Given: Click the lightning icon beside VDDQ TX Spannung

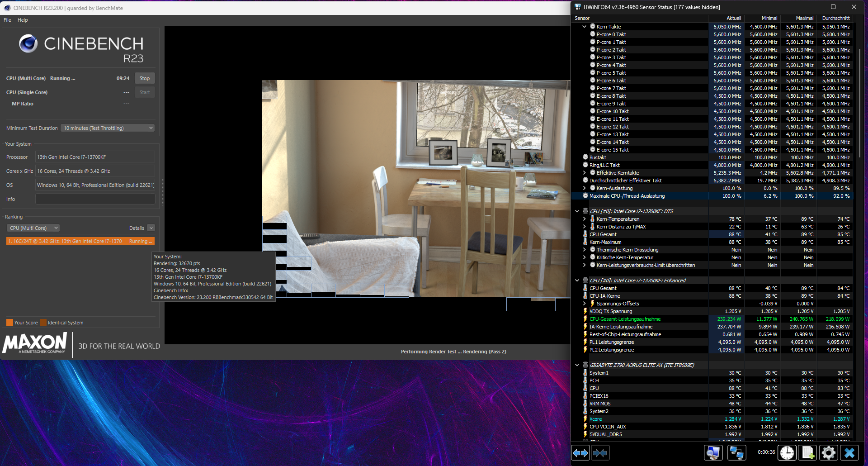Looking at the screenshot, I should pyautogui.click(x=585, y=311).
